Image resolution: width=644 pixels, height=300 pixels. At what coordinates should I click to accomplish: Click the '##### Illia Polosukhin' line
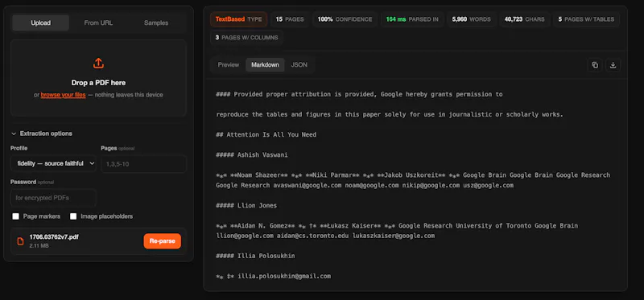(255, 256)
